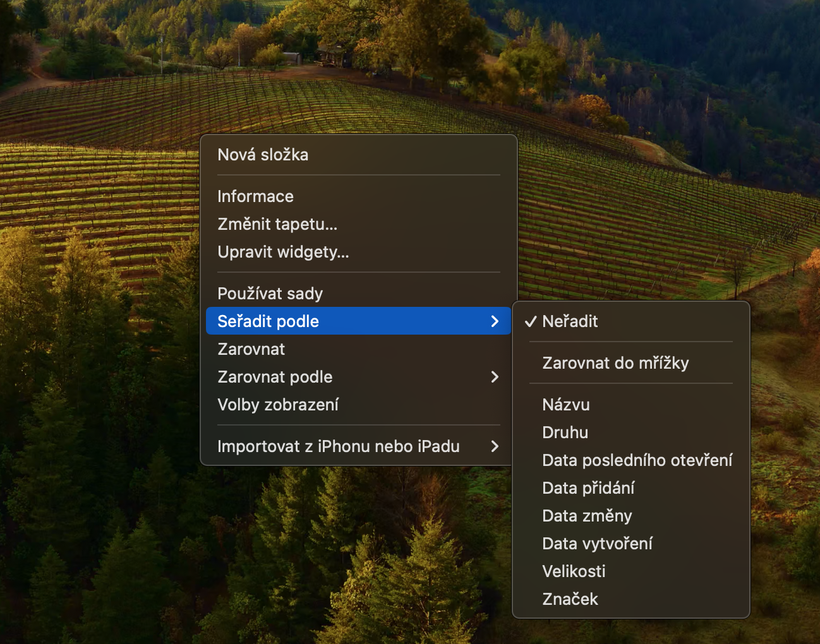Screen dimensions: 820x644
Task: Click the chevron next to "Seřadit podle"
Action: 495,321
